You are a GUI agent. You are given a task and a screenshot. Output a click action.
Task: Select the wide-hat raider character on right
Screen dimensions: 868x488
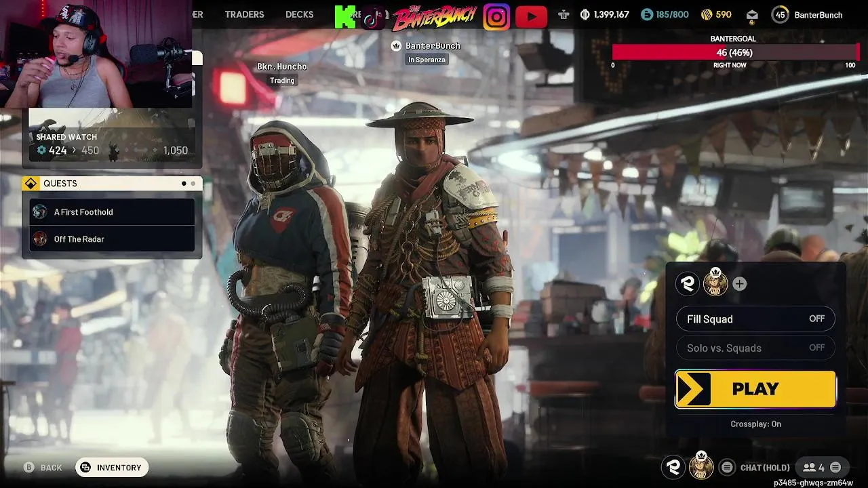tap(431, 291)
